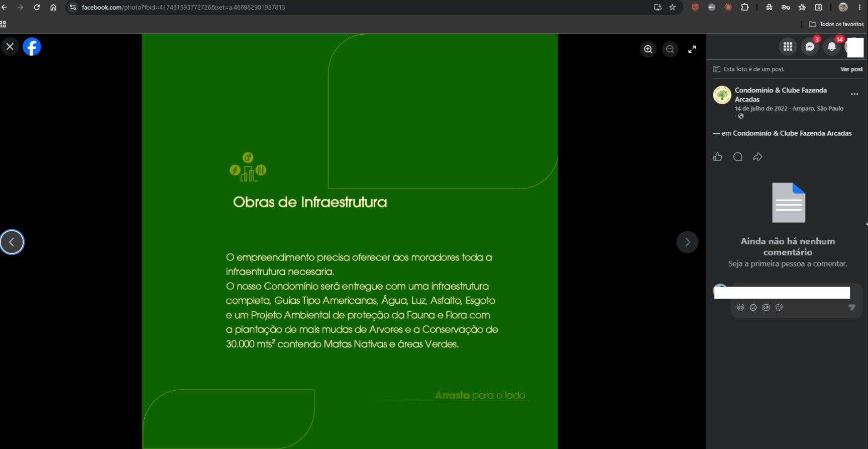Open the apps grid in bookmarks bar
Image resolution: width=868 pixels, height=449 pixels.
point(3,24)
